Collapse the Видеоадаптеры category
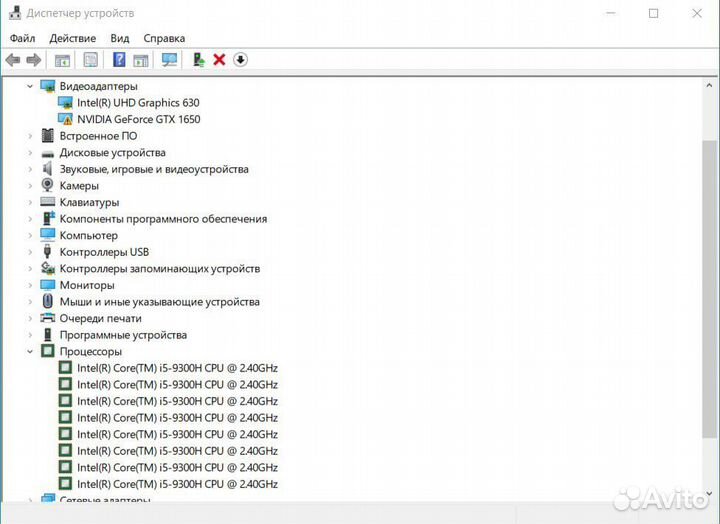The image size is (720, 524). 31,86
